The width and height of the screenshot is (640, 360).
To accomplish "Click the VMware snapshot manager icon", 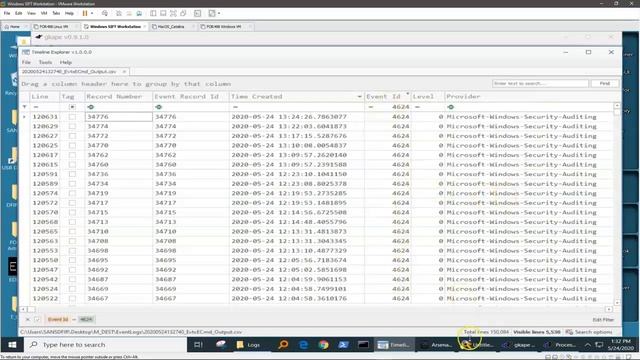I will pyautogui.click(x=139, y=13).
